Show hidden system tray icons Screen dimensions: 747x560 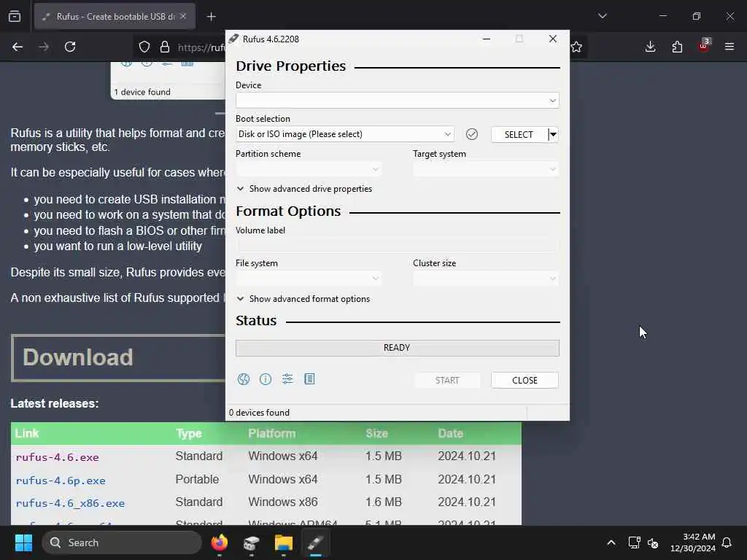tap(611, 542)
